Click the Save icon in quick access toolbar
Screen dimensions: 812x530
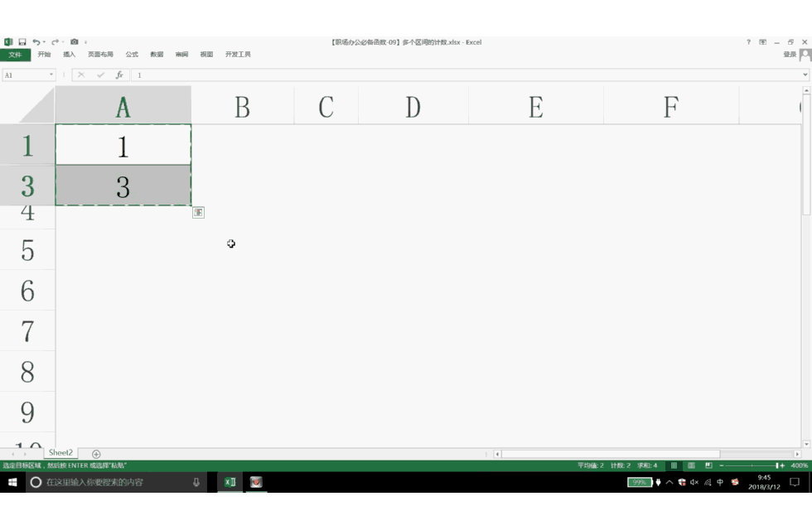click(x=22, y=42)
